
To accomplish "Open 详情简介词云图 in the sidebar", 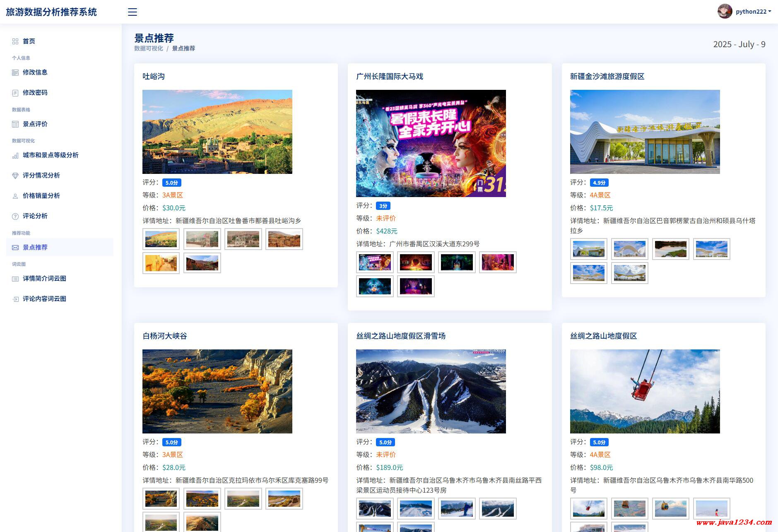I will [x=44, y=279].
